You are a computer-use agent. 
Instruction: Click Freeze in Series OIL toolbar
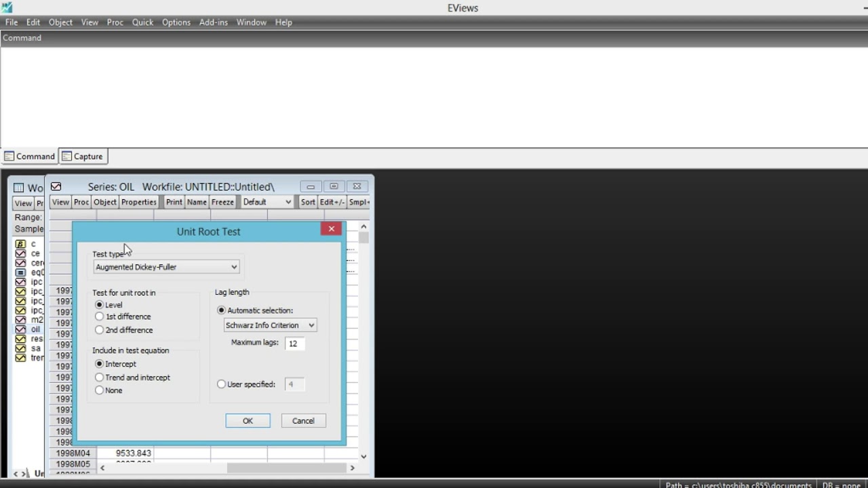point(222,202)
